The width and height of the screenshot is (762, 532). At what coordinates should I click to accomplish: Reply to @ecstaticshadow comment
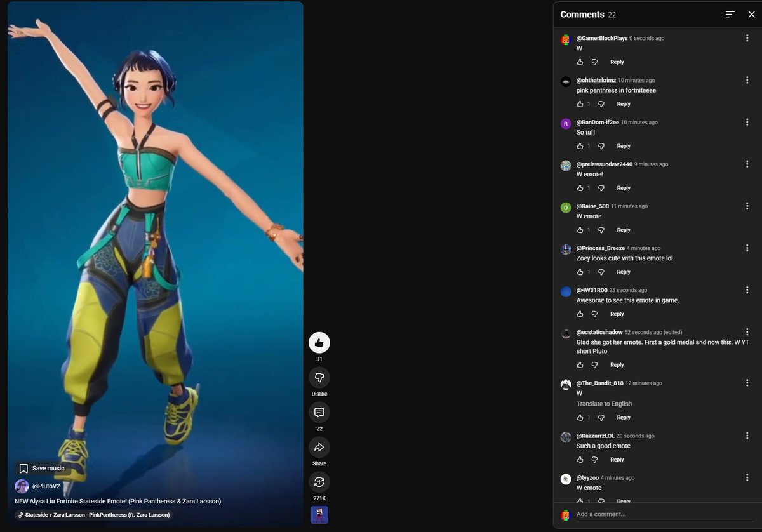(617, 365)
